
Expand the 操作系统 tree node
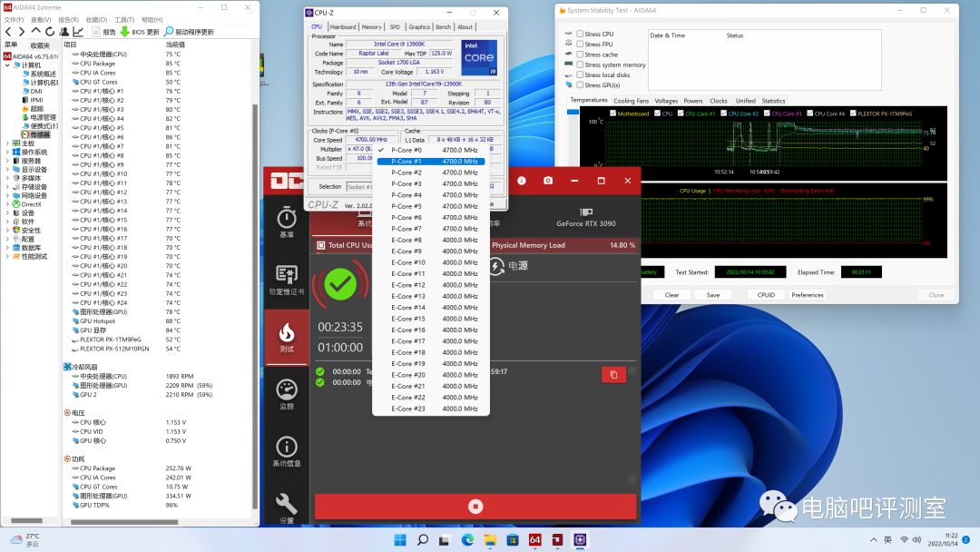tap(7, 152)
